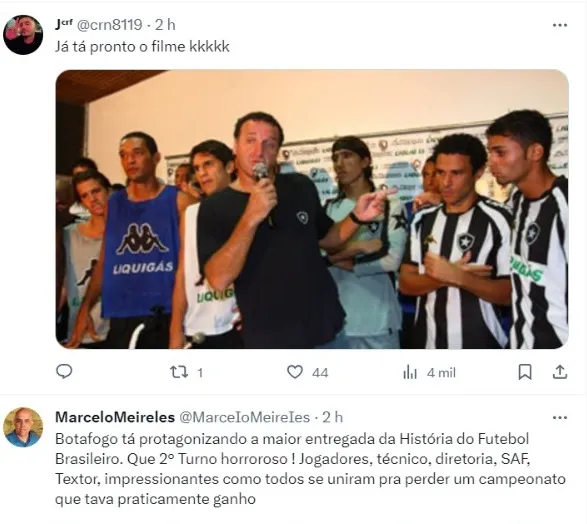The width and height of the screenshot is (587, 524).
Task: Click the retweet arrows icon
Action: point(179,372)
